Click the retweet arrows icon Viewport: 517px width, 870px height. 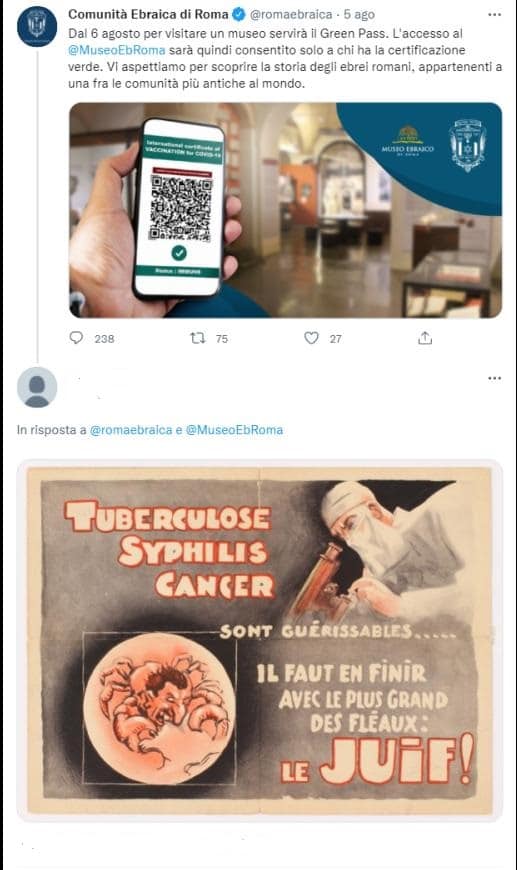tap(197, 337)
